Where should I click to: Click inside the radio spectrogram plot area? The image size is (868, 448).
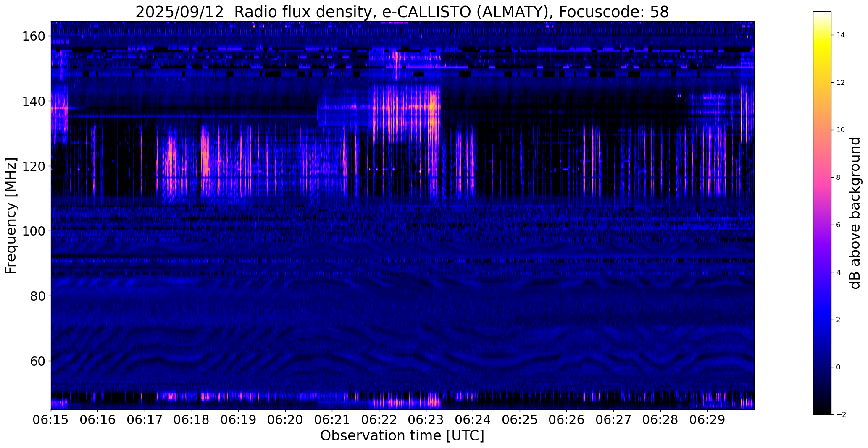pos(402,215)
